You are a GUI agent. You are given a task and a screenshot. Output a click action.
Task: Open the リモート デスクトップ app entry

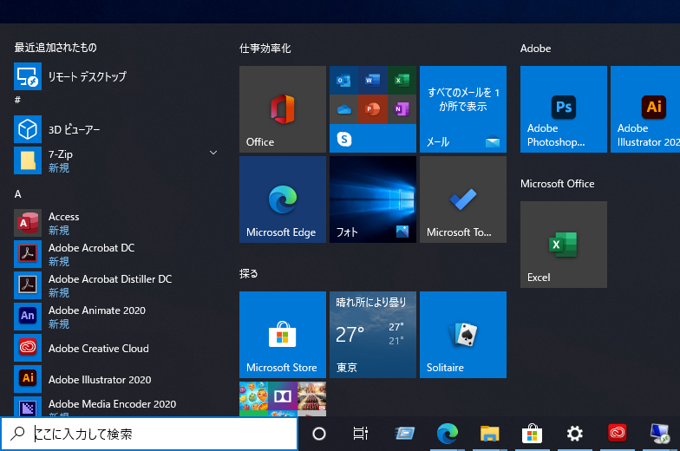coord(115,76)
